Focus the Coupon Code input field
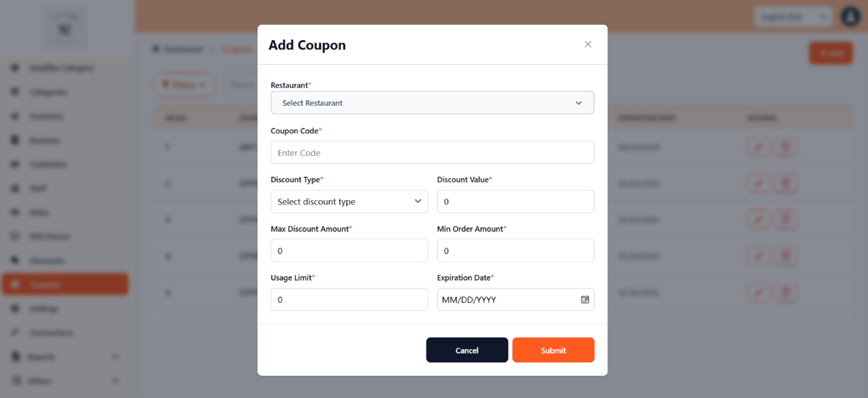Image resolution: width=868 pixels, height=398 pixels. pyautogui.click(x=432, y=153)
